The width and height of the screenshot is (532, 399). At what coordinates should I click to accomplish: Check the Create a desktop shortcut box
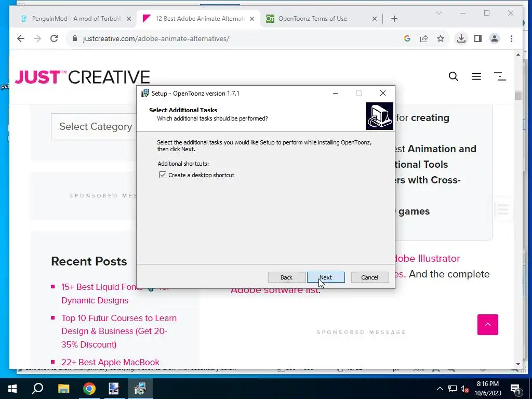click(x=163, y=175)
